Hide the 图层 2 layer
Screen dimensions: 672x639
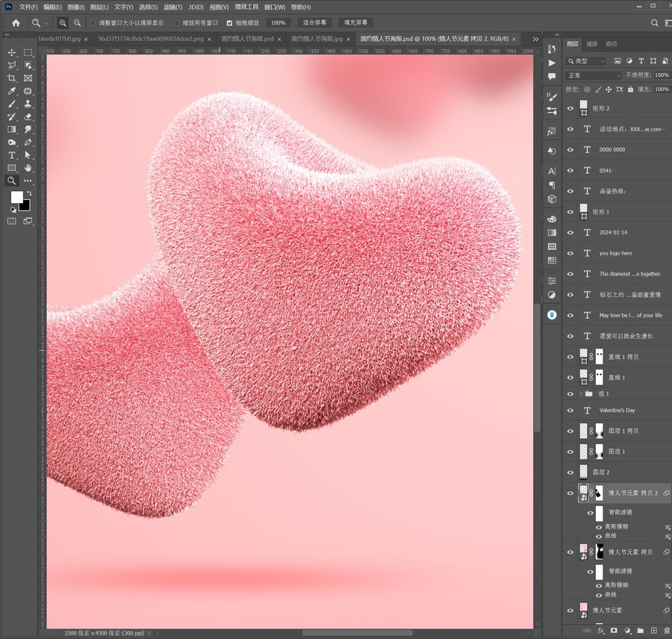pos(570,473)
